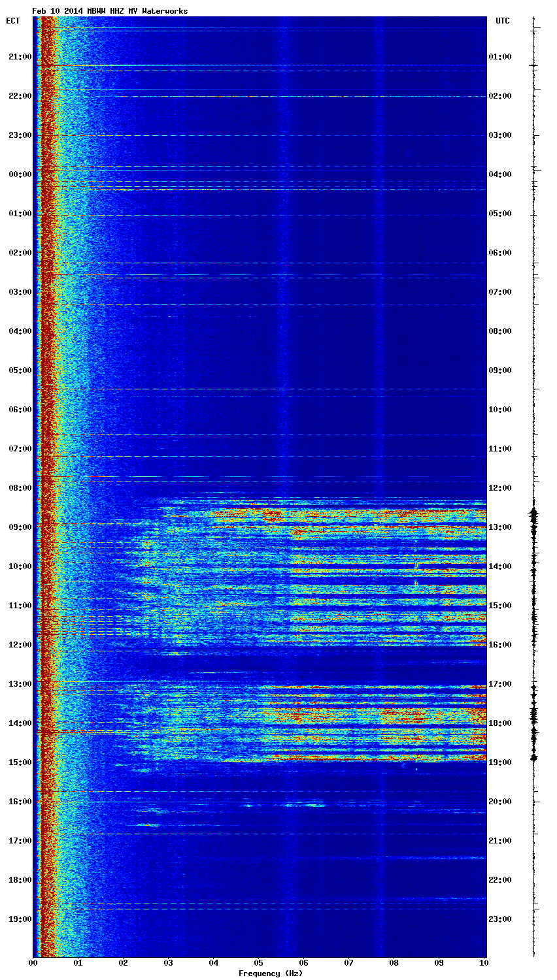This screenshot has width=557, height=980.
Task: Select the 22:00 label on the ECT axis
Action: pyautogui.click(x=20, y=96)
